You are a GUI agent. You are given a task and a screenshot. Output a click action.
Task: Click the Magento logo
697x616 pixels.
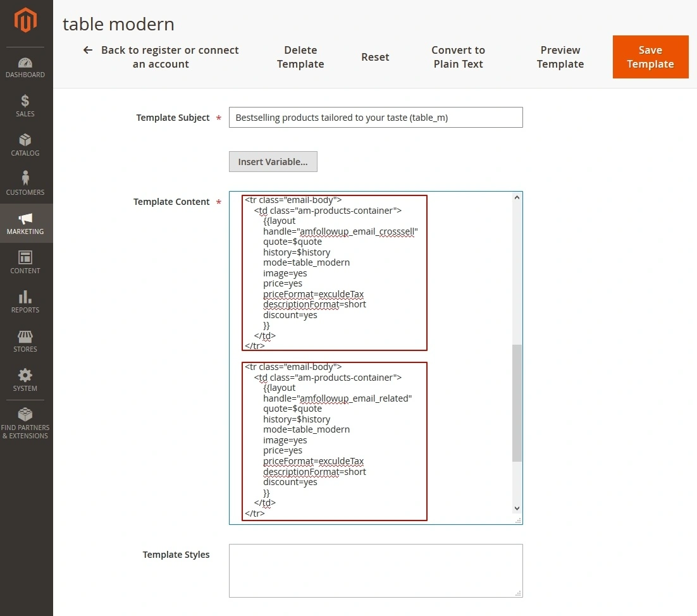point(25,20)
